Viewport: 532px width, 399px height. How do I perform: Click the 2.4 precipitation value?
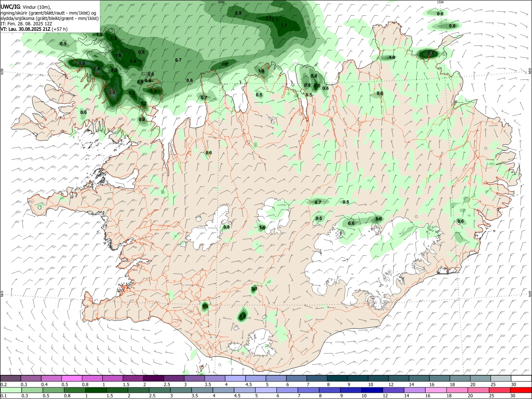[97, 69]
